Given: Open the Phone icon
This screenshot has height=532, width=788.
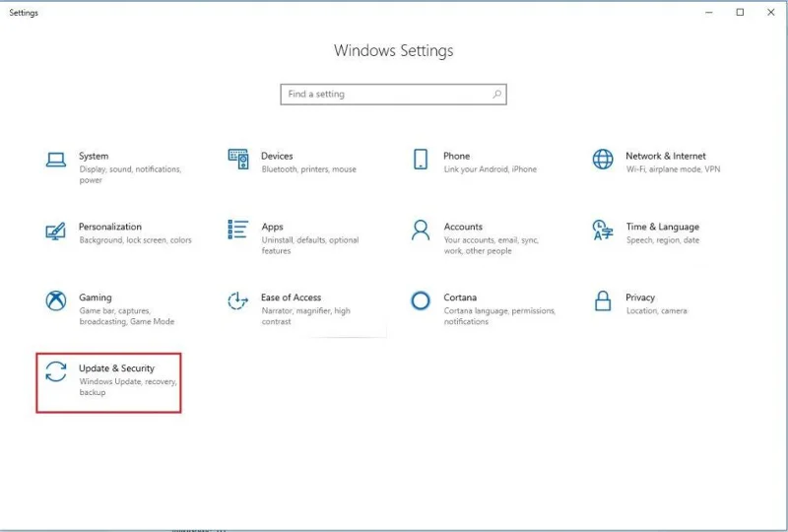Looking at the screenshot, I should 421,159.
